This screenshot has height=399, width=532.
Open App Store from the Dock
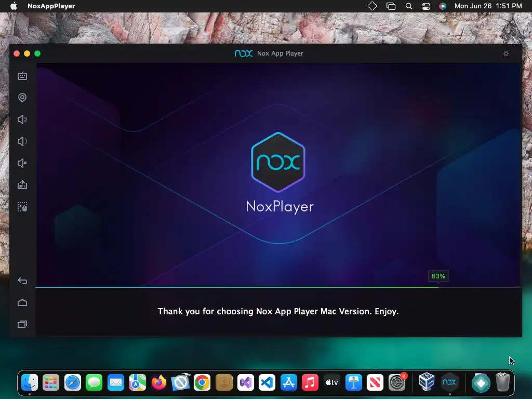[289, 383]
